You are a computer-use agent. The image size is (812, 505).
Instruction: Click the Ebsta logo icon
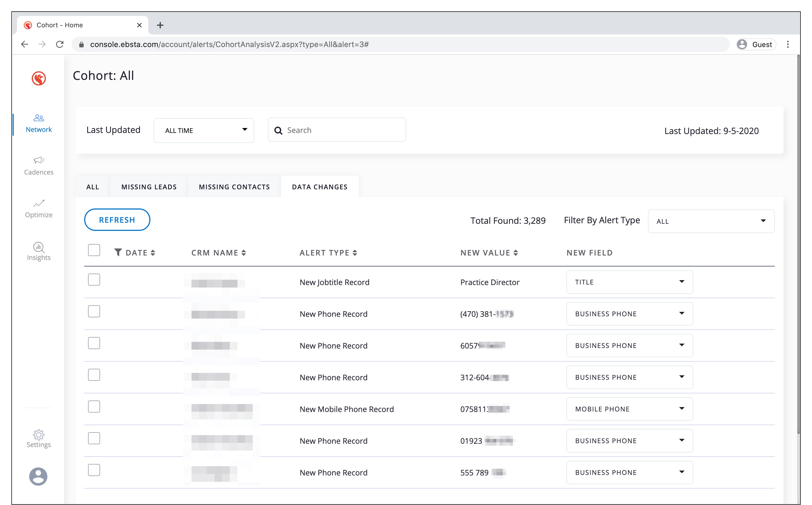pos(39,79)
